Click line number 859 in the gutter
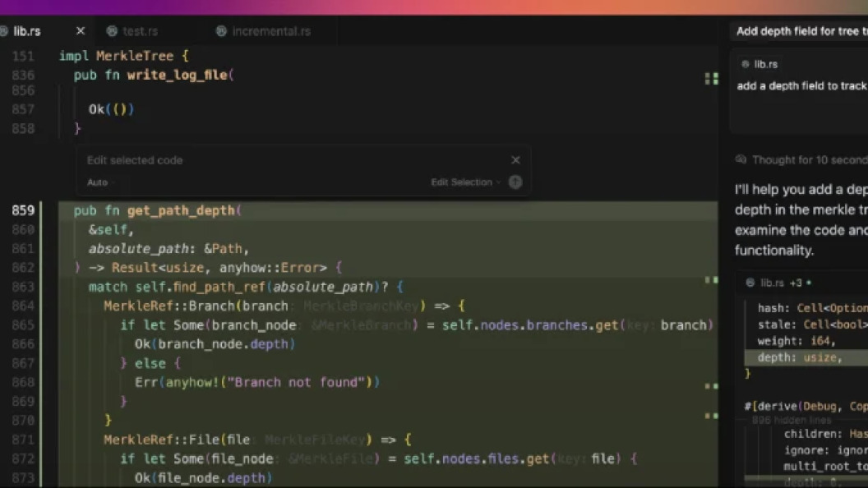The width and height of the screenshot is (868, 488). tap(23, 210)
